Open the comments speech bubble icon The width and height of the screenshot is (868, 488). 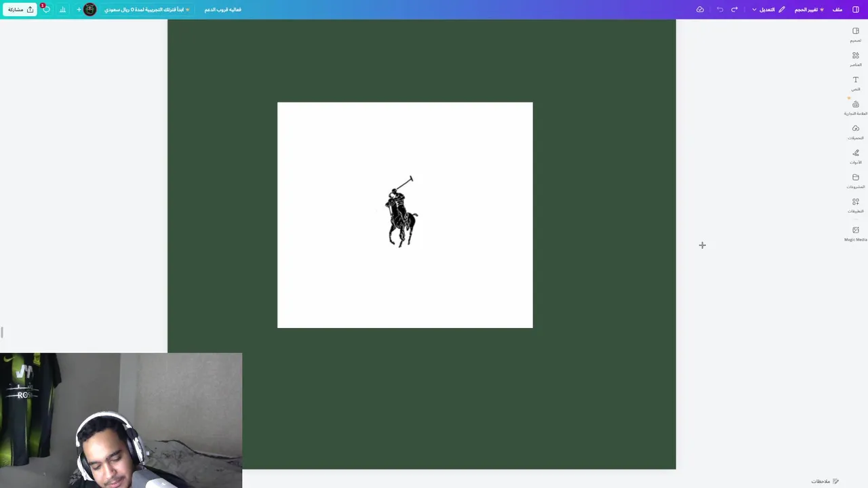[46, 9]
